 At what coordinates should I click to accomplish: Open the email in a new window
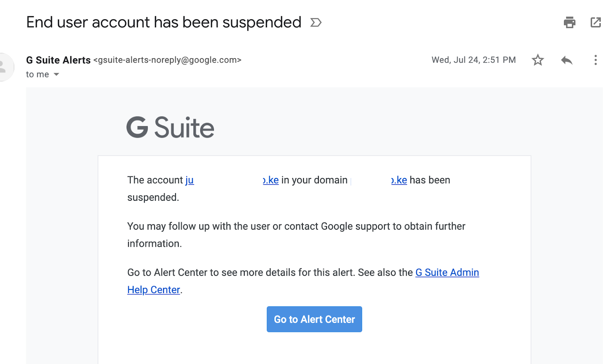click(x=595, y=23)
